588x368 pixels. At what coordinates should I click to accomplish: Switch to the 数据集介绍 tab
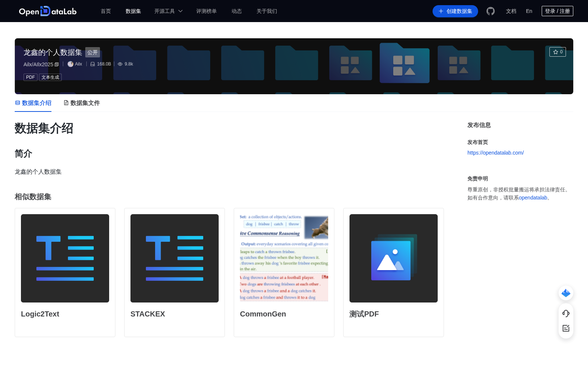click(33, 103)
